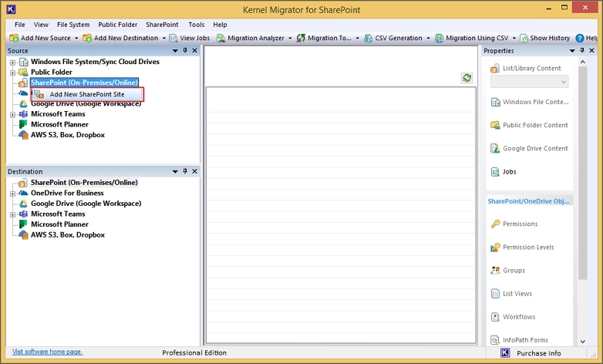Open the Public Folder menu

click(117, 25)
